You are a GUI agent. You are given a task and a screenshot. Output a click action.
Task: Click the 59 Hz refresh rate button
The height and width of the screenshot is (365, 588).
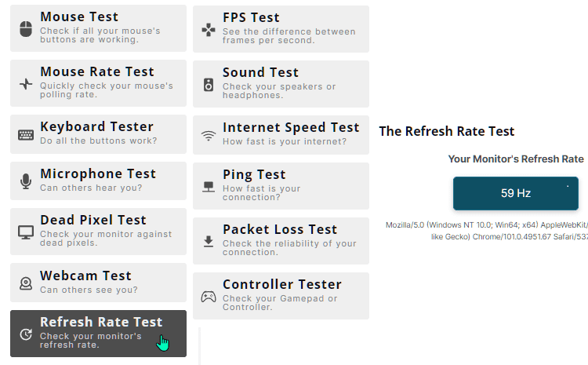pyautogui.click(x=516, y=193)
